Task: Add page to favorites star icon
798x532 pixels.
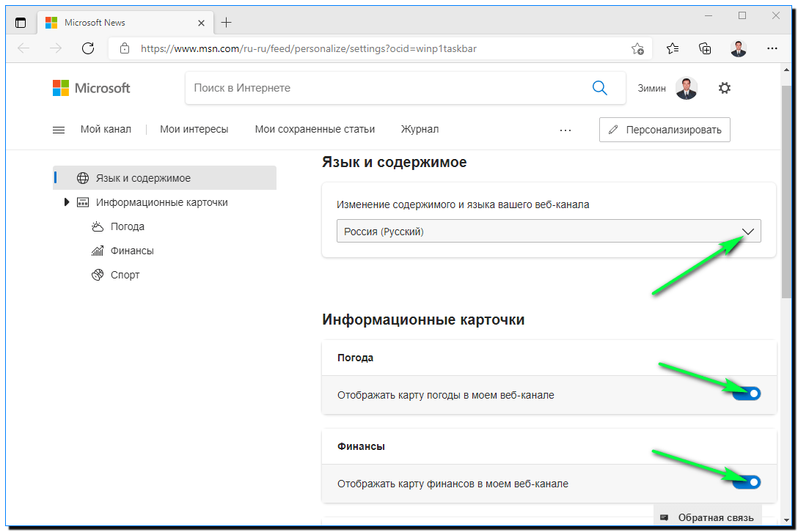Action: 637,48
